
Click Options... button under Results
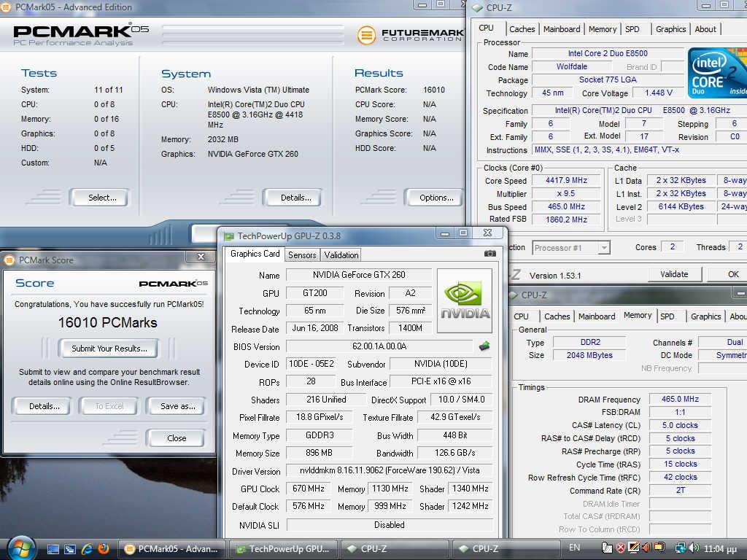coord(433,198)
